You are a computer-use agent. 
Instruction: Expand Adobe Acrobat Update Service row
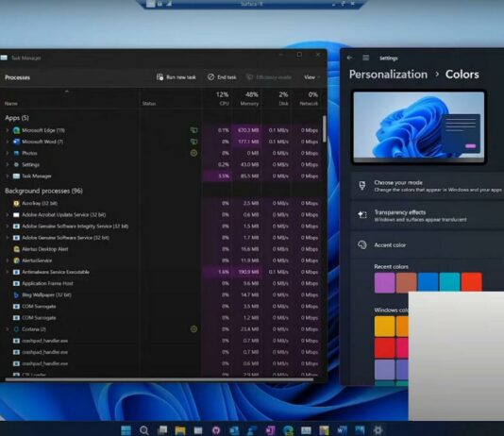7,214
